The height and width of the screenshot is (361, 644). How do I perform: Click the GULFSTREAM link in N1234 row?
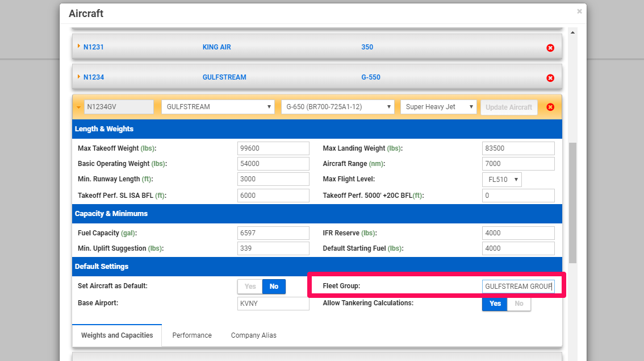point(224,77)
